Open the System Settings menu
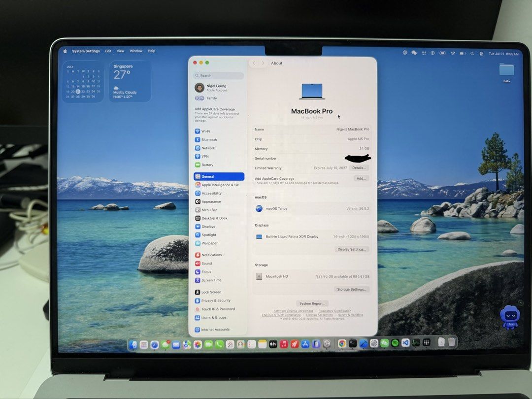532x399 pixels. pos(86,51)
